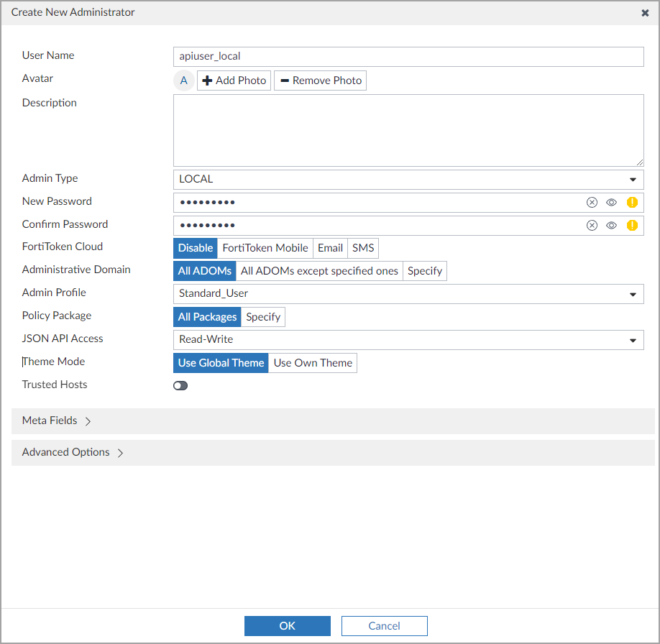Viewport: 660px width, 644px height.
Task: Choose All ADOMs except specified ones
Action: pyautogui.click(x=319, y=271)
